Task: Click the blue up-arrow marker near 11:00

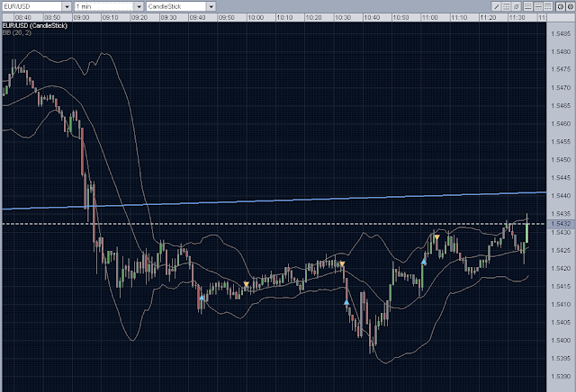Action: coord(424,262)
